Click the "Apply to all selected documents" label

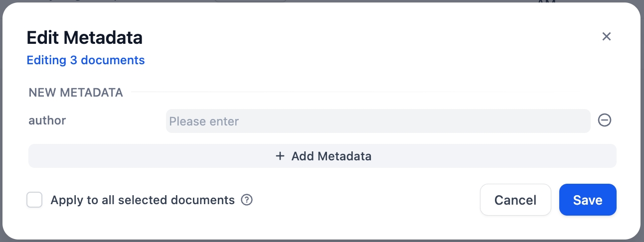143,200
